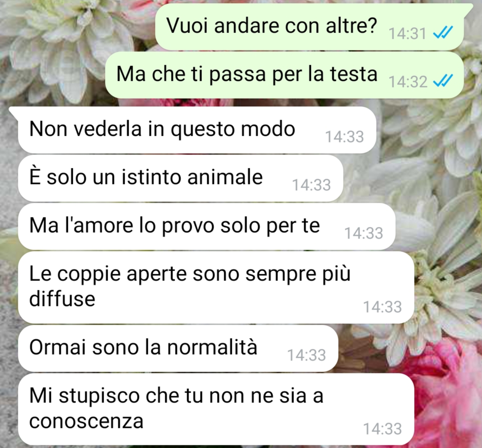Tap the bubble 'Ma l'amore lo provo solo per te'
This screenshot has height=448, width=482.
tap(206, 226)
